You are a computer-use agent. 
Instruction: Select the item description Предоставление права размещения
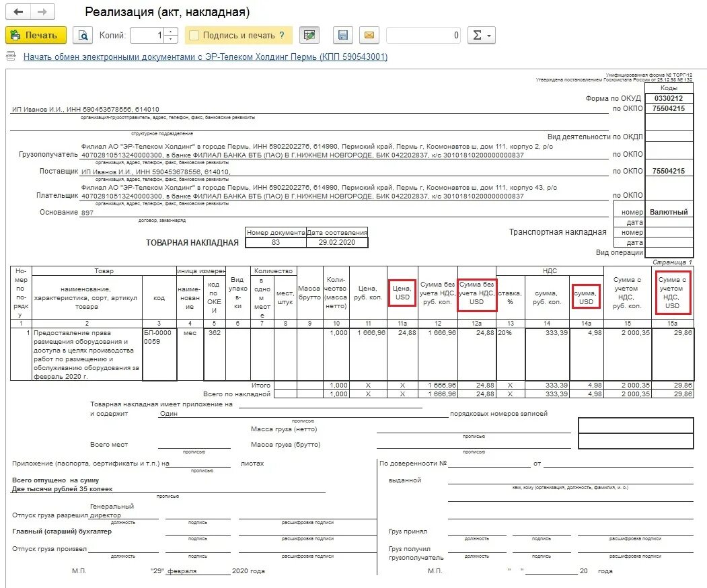coord(87,355)
